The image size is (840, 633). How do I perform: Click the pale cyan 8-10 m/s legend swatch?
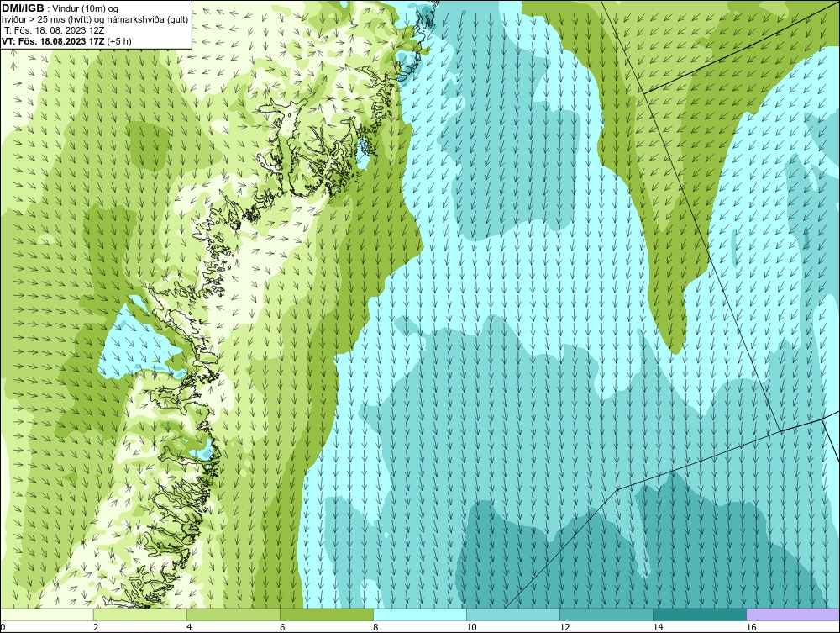point(419,615)
